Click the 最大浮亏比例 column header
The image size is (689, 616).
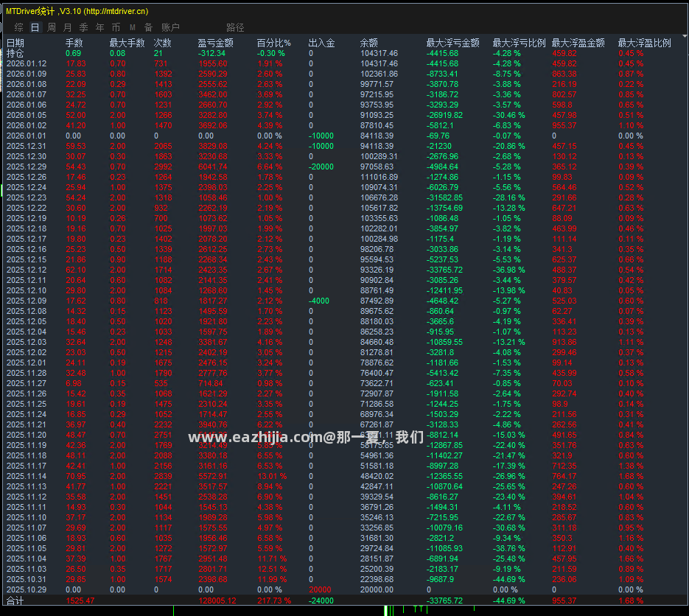click(519, 43)
